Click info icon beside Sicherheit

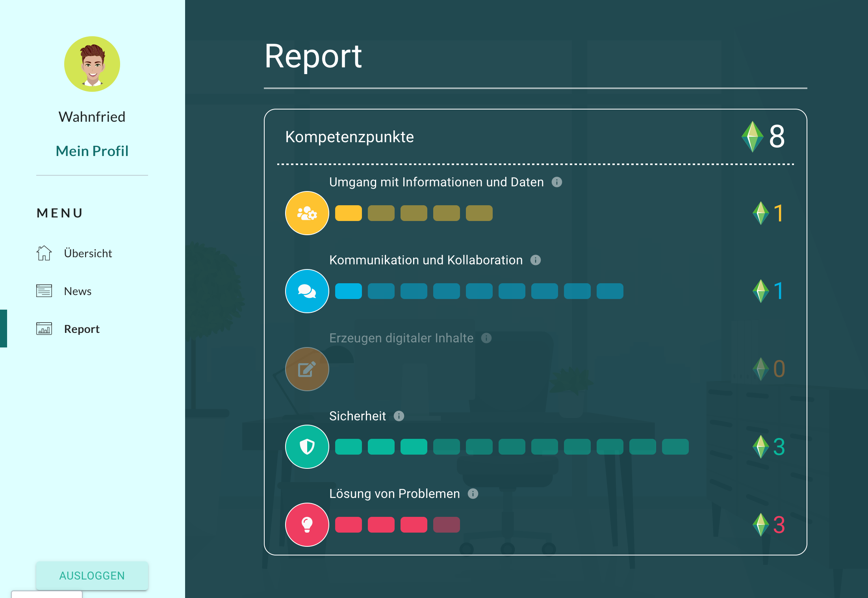399,416
